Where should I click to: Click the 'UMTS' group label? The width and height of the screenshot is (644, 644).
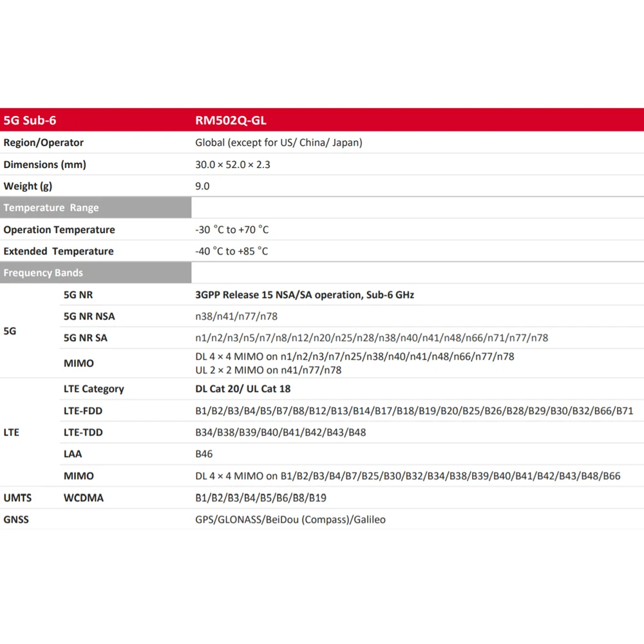pos(17,498)
